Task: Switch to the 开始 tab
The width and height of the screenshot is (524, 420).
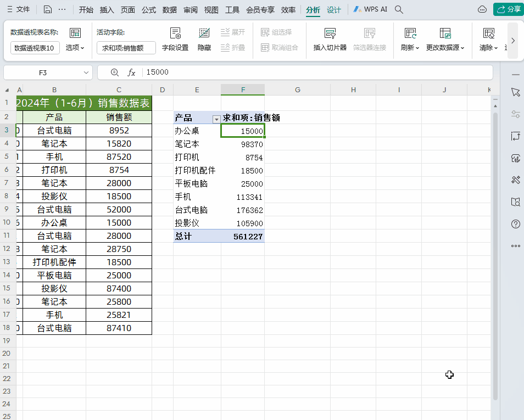Action: [86, 10]
